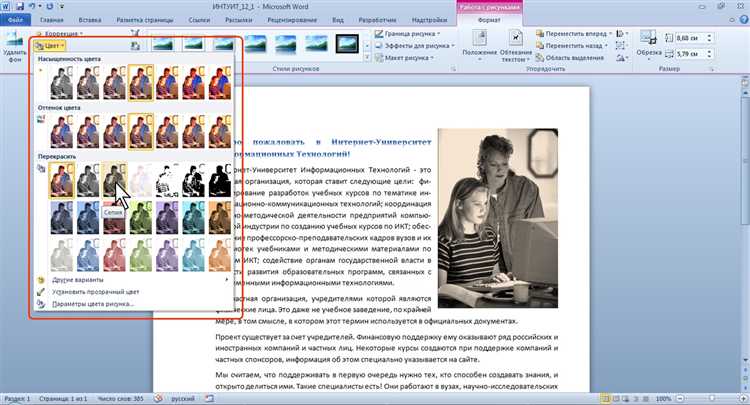The height and width of the screenshot is (405, 750).
Task: Select the first saturation thumbnail (0%)
Action: [62, 83]
